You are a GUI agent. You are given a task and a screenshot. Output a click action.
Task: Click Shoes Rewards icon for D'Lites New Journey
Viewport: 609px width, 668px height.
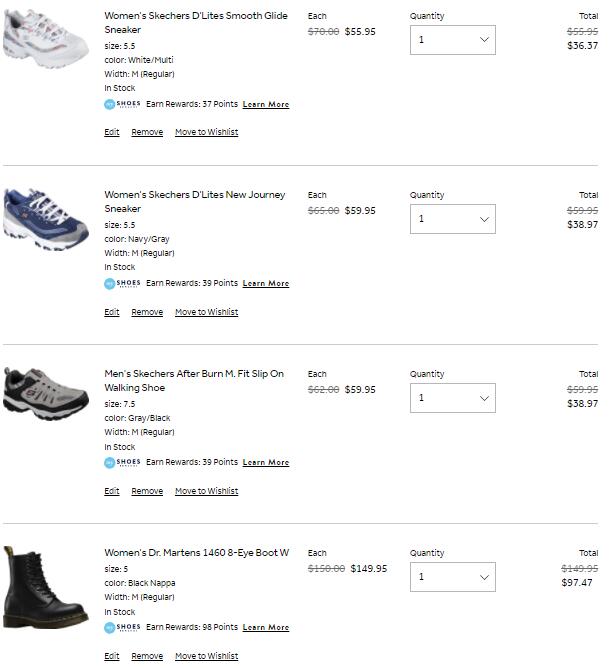122,283
